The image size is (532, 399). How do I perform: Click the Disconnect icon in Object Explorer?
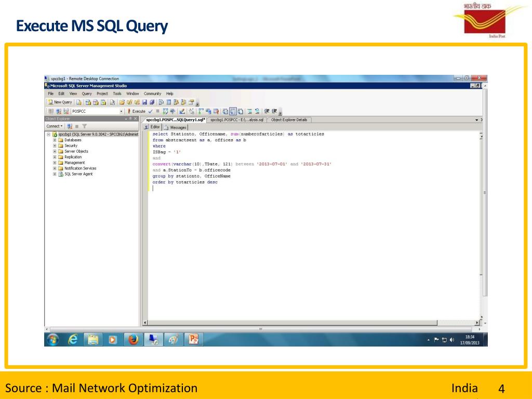click(70, 126)
